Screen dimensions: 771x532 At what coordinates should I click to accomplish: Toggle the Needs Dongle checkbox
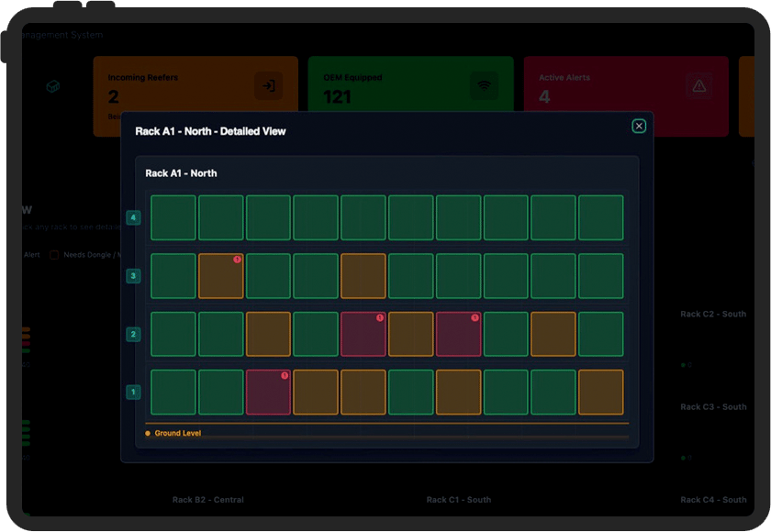click(54, 255)
